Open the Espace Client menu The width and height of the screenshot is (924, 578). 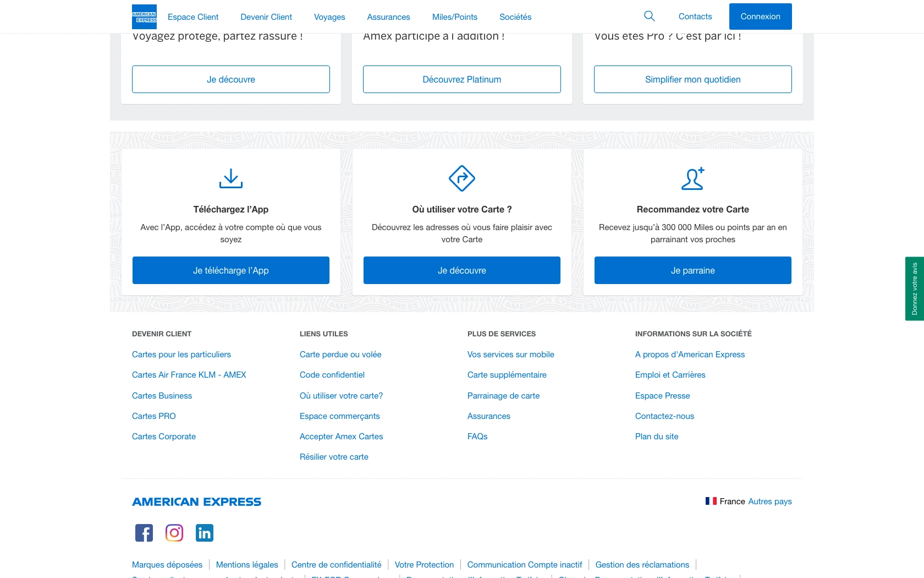tap(193, 17)
